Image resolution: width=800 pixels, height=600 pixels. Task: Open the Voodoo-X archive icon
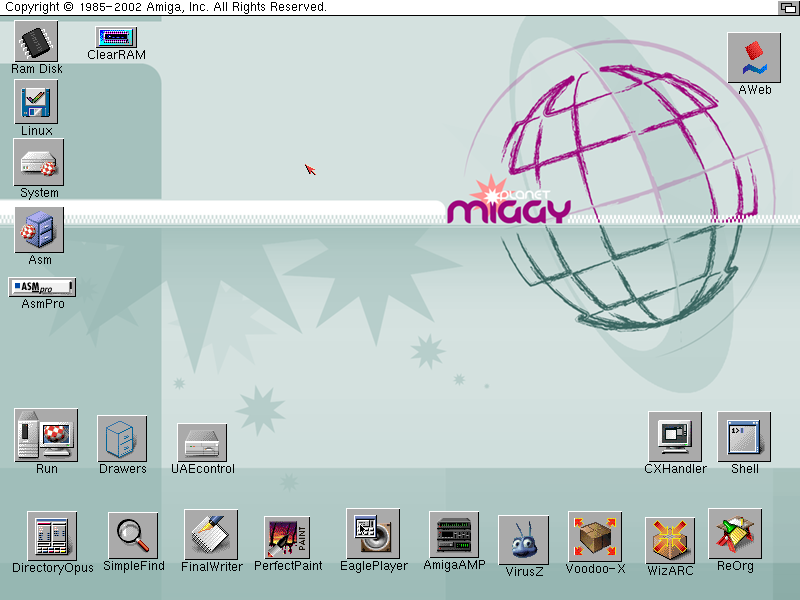click(595, 536)
